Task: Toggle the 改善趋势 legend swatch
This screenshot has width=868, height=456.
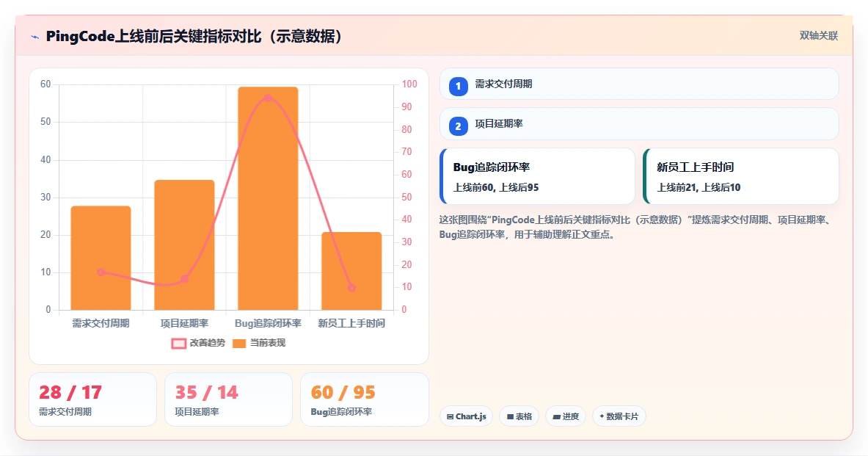Action: tap(178, 343)
